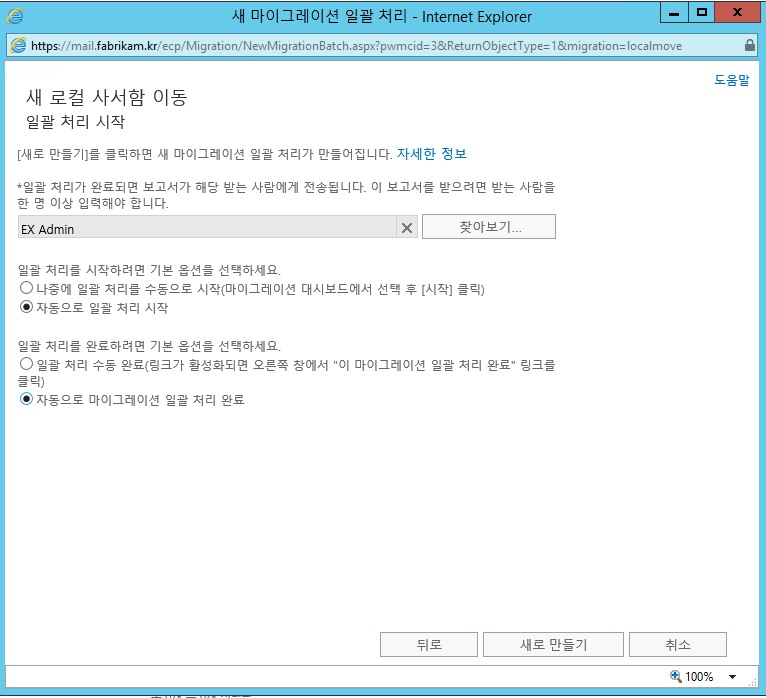The height and width of the screenshot is (698, 766).
Task: Click the window resize grip in status bar
Action: pos(753,682)
